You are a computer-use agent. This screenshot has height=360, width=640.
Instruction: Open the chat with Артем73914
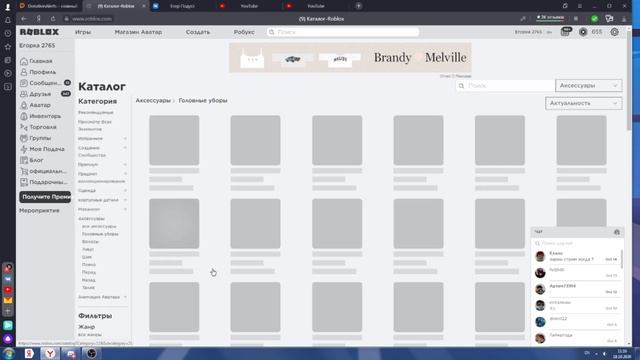[577, 289]
